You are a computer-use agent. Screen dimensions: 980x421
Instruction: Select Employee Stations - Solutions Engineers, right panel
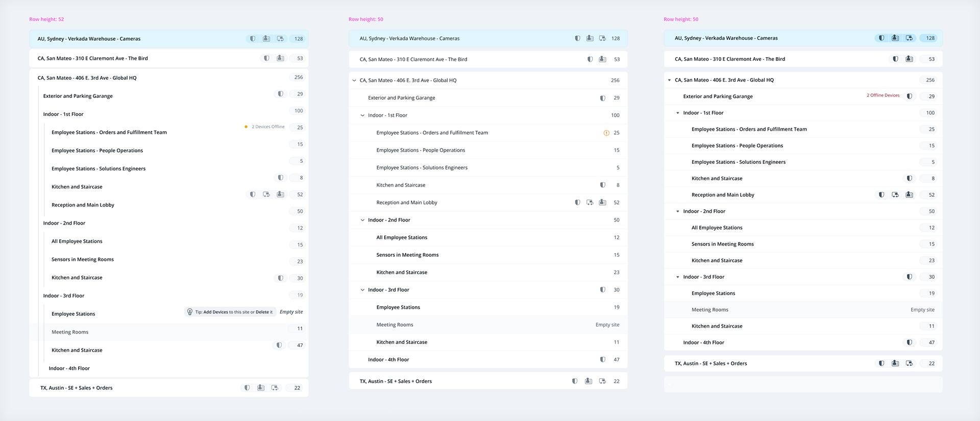point(803,162)
